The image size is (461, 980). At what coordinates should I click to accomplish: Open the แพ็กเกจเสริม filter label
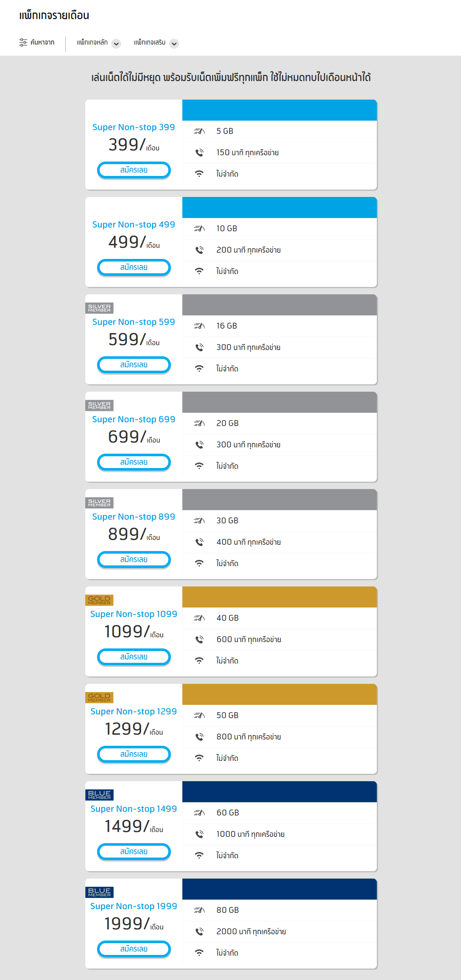pos(149,42)
